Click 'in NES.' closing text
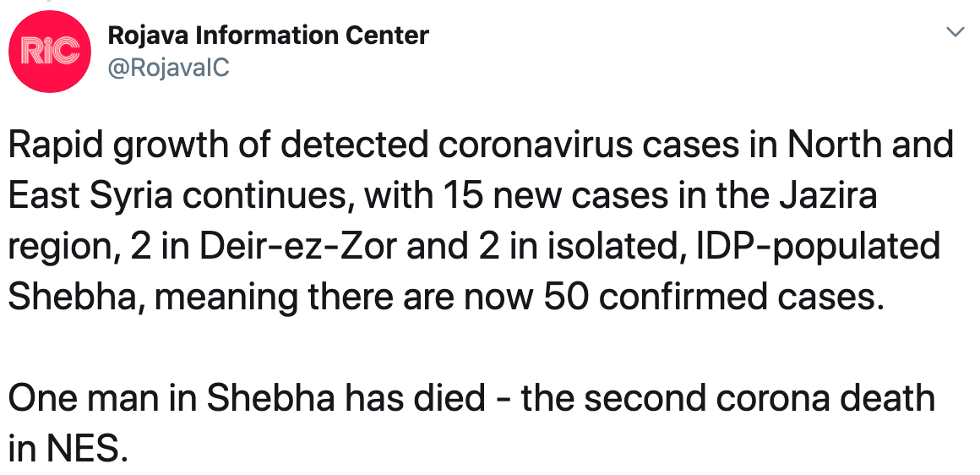This screenshot has width=980, height=475. click(68, 450)
